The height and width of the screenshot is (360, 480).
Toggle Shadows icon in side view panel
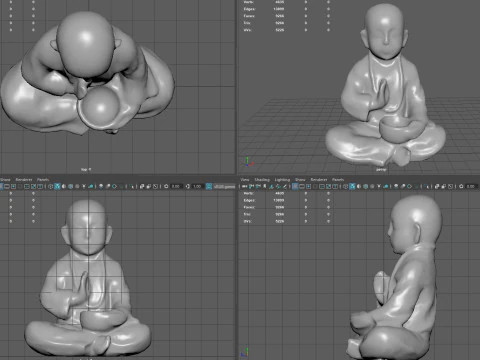tap(385, 186)
